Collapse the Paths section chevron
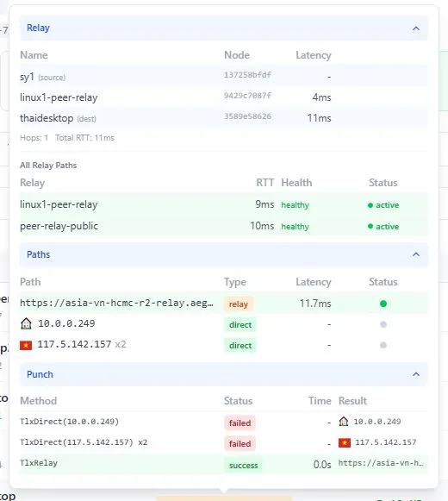The image size is (448, 501). [x=416, y=254]
